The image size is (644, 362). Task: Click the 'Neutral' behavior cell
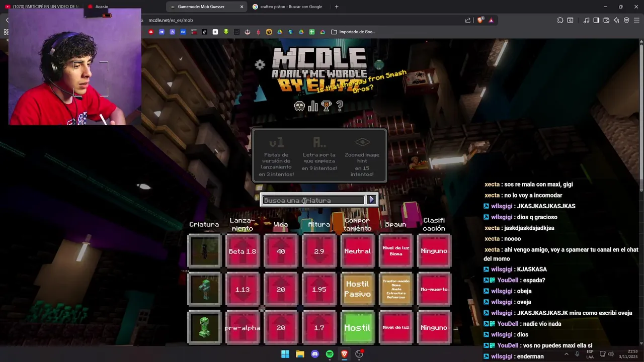(357, 251)
